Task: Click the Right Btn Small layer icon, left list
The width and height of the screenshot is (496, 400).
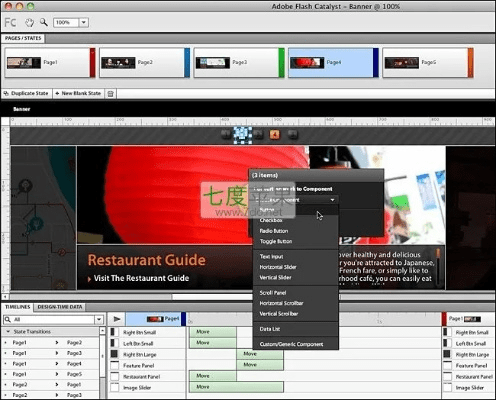Action: tap(113, 332)
